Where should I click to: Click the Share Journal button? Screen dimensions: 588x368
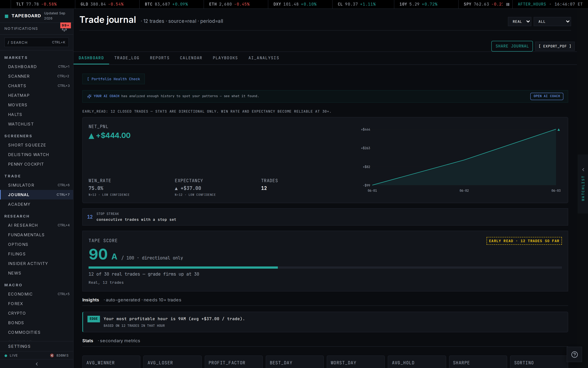(x=512, y=46)
